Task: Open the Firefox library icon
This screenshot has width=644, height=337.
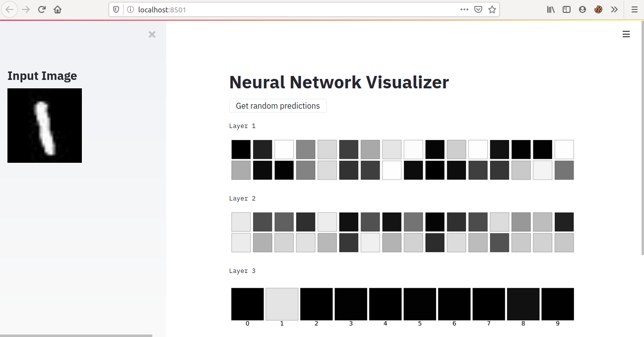Action: click(551, 9)
